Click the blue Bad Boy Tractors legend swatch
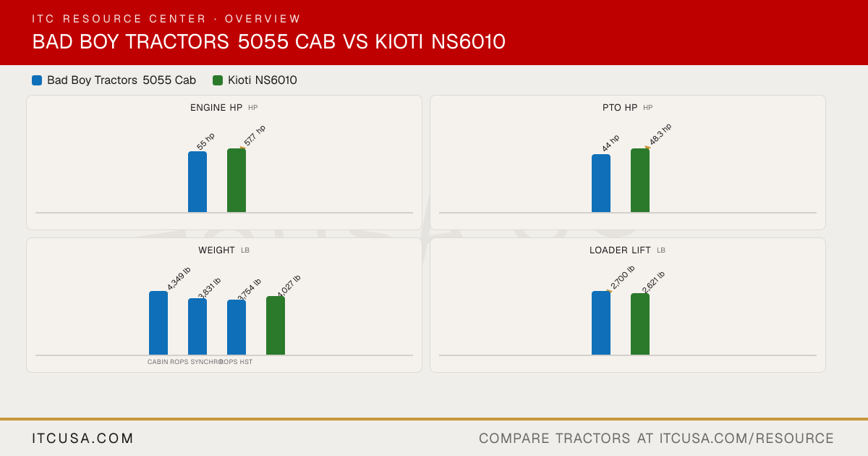This screenshot has width=868, height=456. [x=37, y=80]
